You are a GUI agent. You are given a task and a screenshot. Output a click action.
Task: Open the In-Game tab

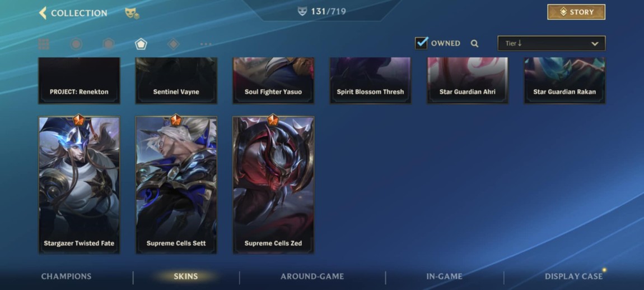pos(445,277)
